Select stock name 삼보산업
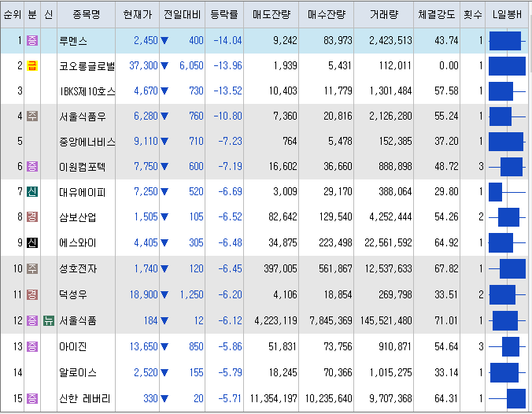Screen dimensions: 532x414 click(78, 217)
